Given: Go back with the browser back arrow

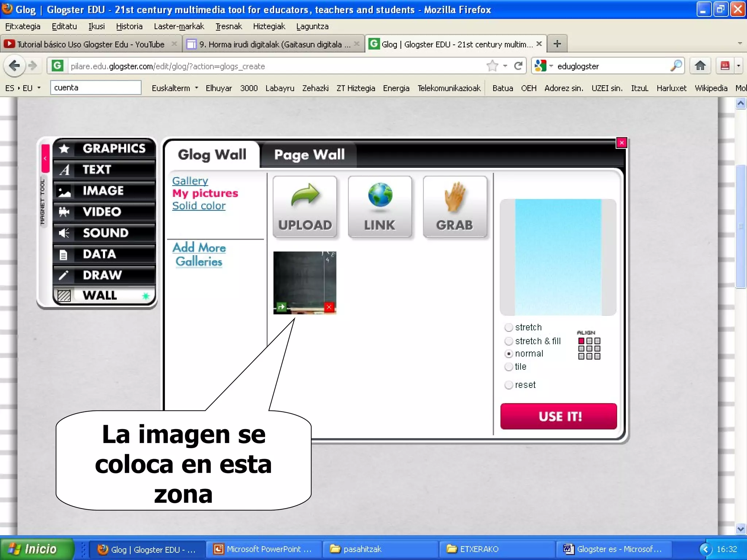Looking at the screenshot, I should tap(14, 66).
